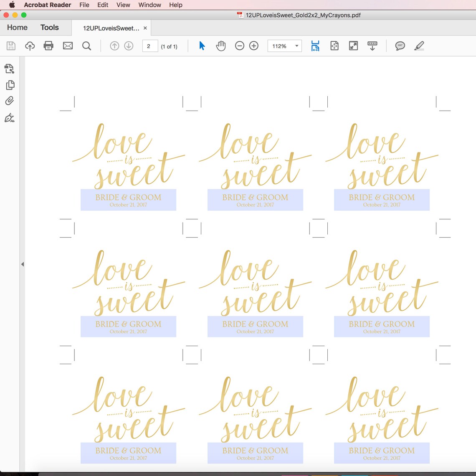Edit the page number field
The width and height of the screenshot is (476, 476).
[x=149, y=46]
